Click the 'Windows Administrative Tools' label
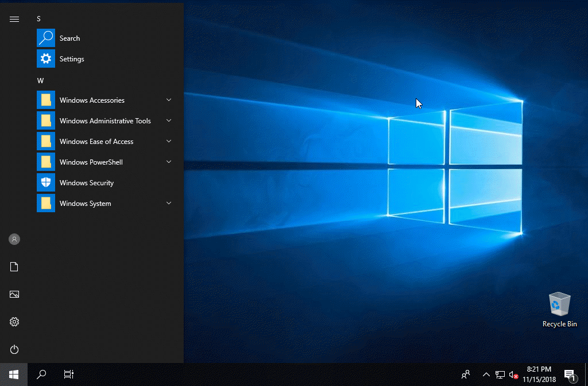 pos(105,120)
